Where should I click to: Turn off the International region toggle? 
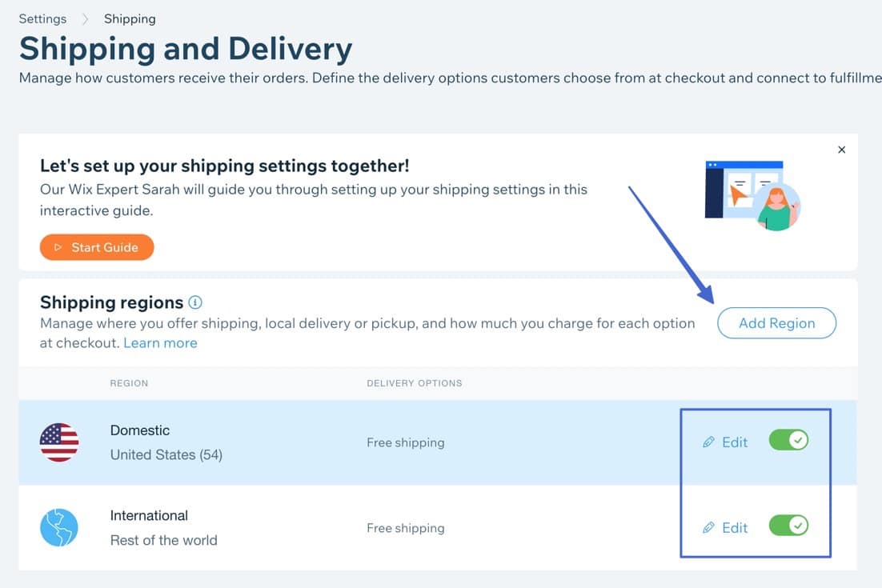pos(788,526)
